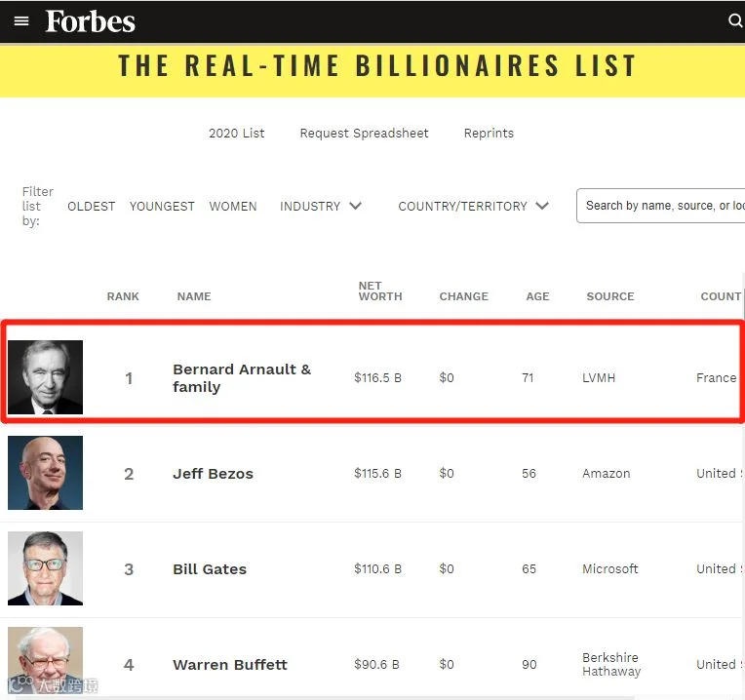Focus the name search input field
The height and width of the screenshot is (700, 745).
click(663, 206)
